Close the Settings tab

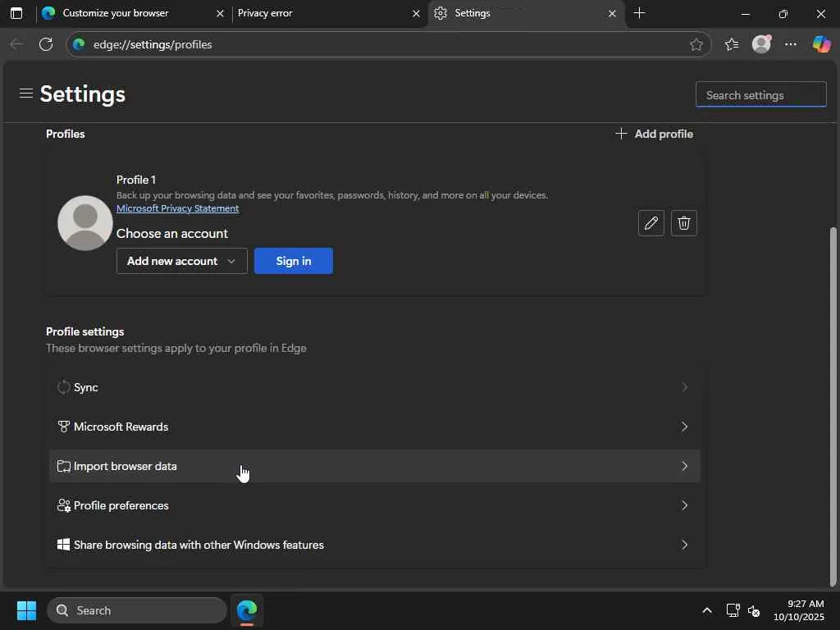pyautogui.click(x=612, y=13)
